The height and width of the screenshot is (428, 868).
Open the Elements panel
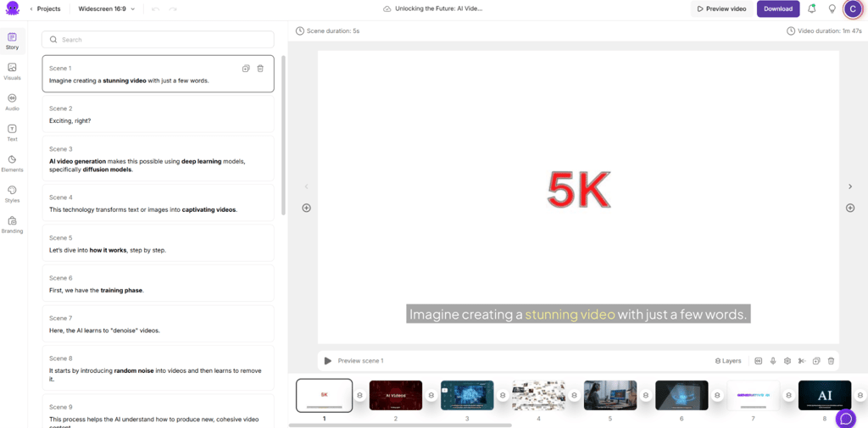(x=12, y=164)
